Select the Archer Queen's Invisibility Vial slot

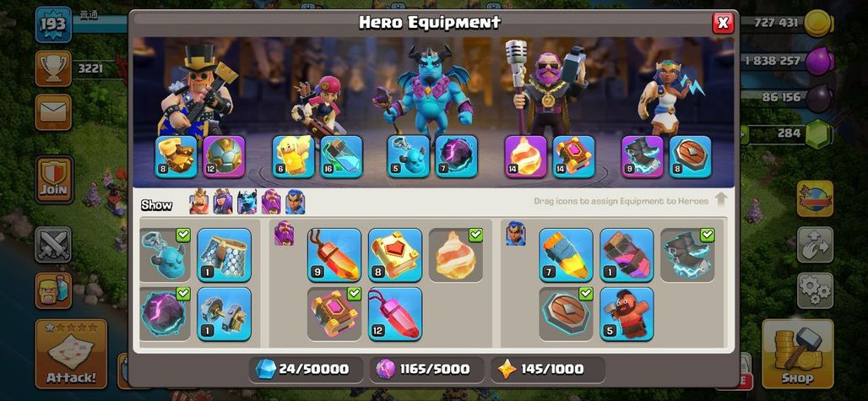tap(342, 157)
